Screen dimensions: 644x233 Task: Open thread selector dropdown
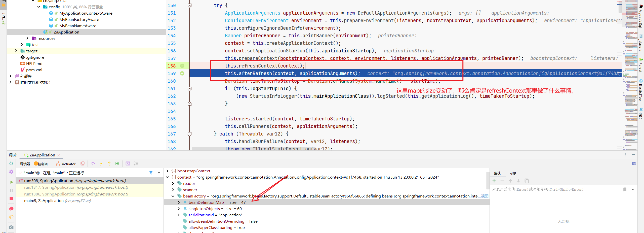tap(159, 173)
